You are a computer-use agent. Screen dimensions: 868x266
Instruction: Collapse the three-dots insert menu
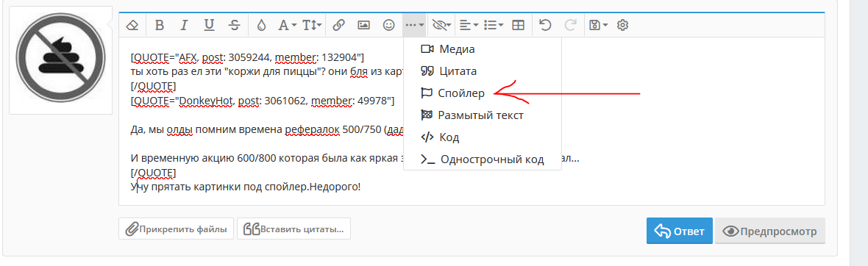(x=415, y=25)
